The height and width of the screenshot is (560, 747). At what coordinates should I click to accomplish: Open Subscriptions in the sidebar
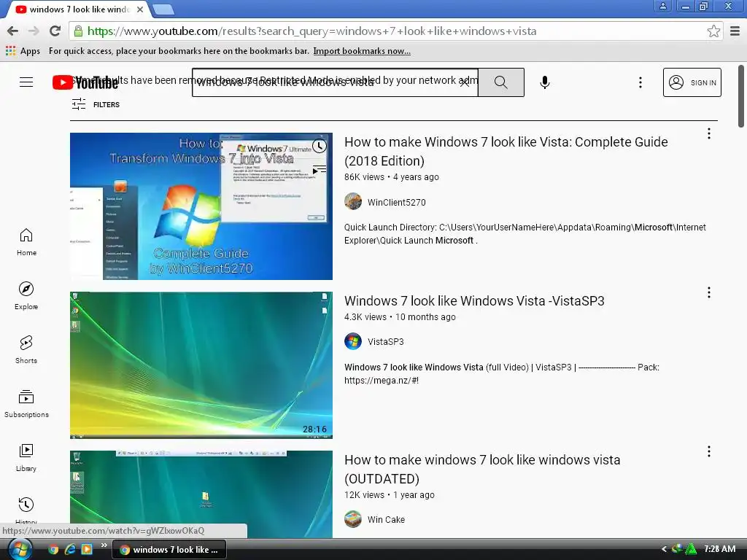pos(26,404)
